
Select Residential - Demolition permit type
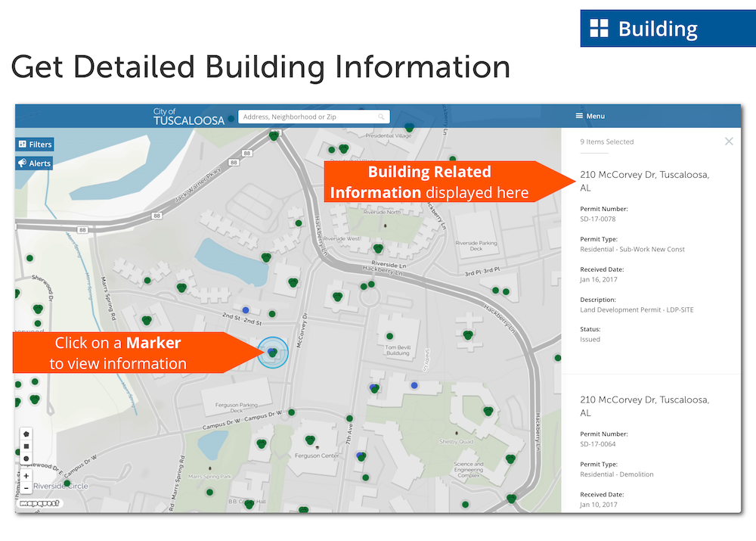[617, 474]
